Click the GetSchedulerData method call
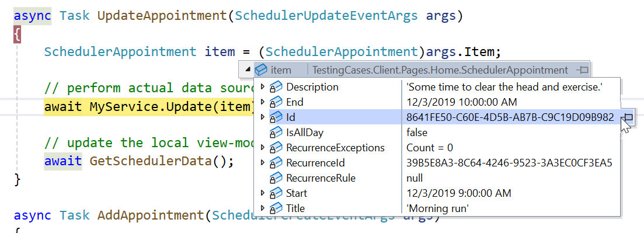The image size is (644, 233). pos(151,161)
